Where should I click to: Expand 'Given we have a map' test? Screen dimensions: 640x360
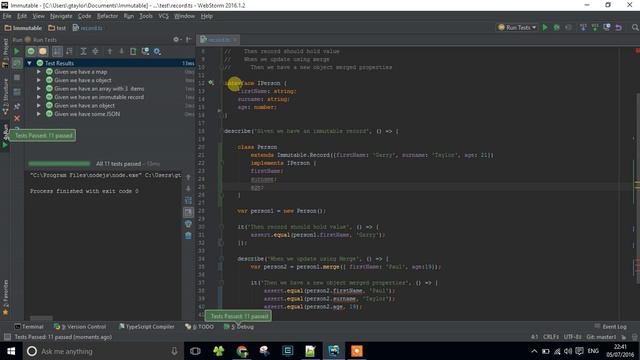(x=39, y=71)
